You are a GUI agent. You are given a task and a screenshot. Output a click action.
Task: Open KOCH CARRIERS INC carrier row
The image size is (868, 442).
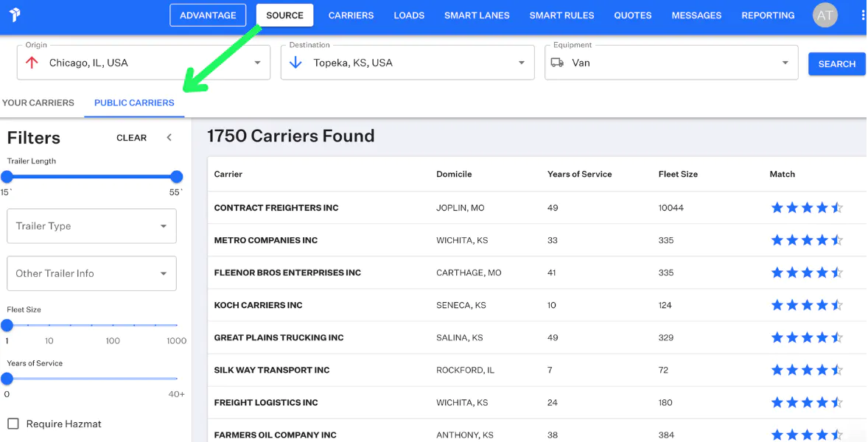click(537, 306)
